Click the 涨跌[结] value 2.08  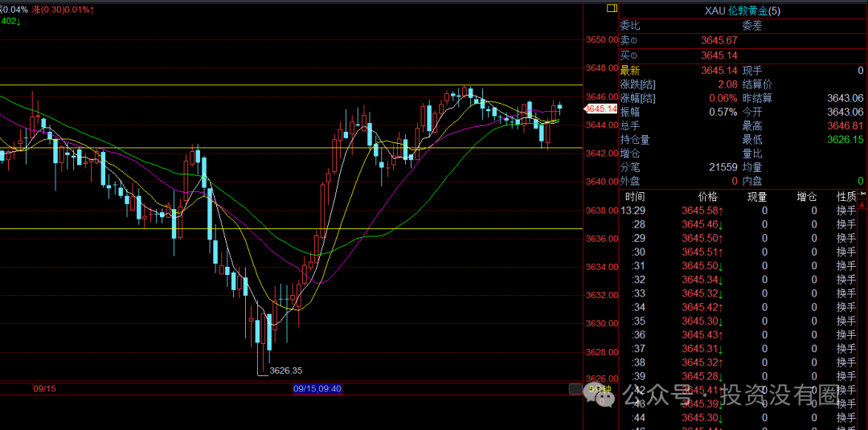pos(727,84)
